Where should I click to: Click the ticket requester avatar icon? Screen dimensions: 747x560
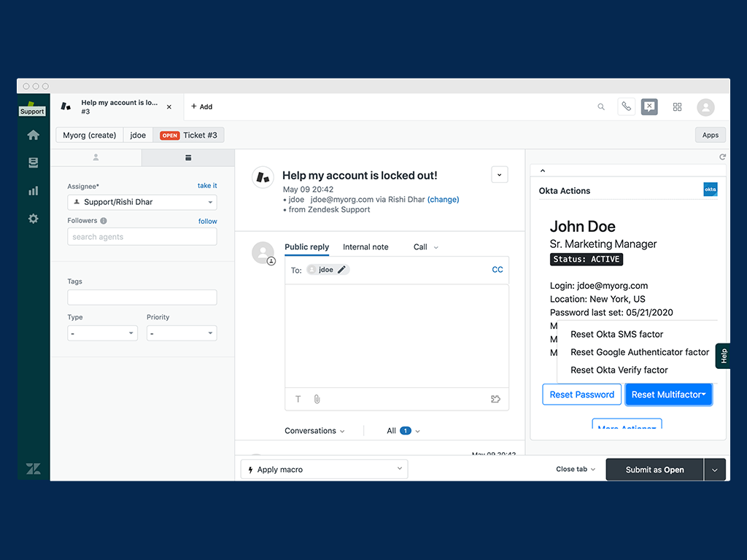click(263, 177)
